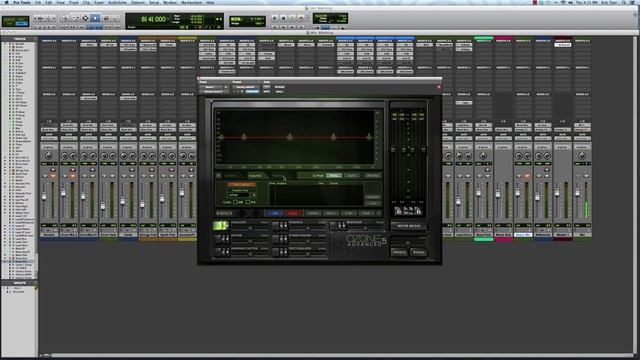Open the plug-in preset selector dropdown

[245, 87]
